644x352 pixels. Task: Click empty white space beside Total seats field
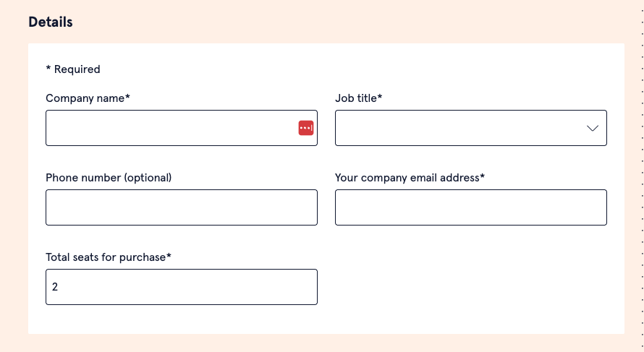pos(470,287)
